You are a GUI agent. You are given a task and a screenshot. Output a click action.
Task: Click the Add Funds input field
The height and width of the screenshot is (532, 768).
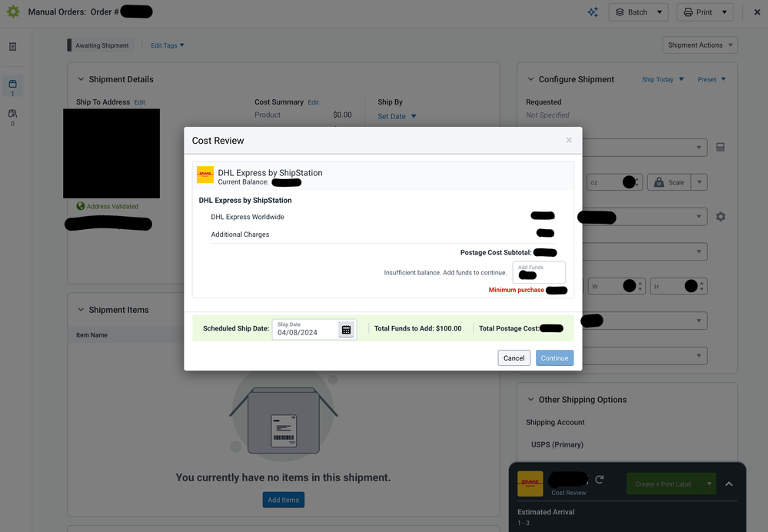click(540, 273)
